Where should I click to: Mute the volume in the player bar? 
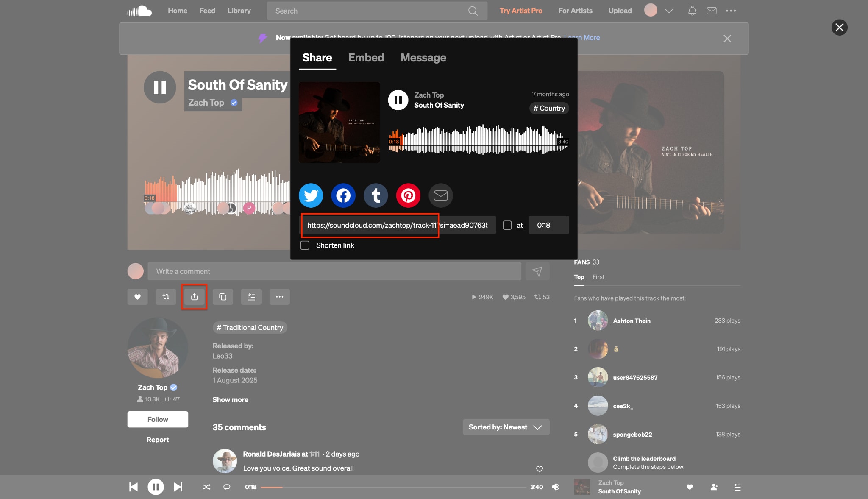point(556,487)
